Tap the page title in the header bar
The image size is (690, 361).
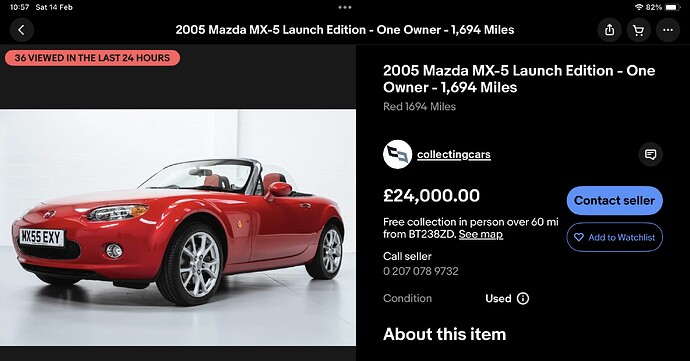coord(345,30)
